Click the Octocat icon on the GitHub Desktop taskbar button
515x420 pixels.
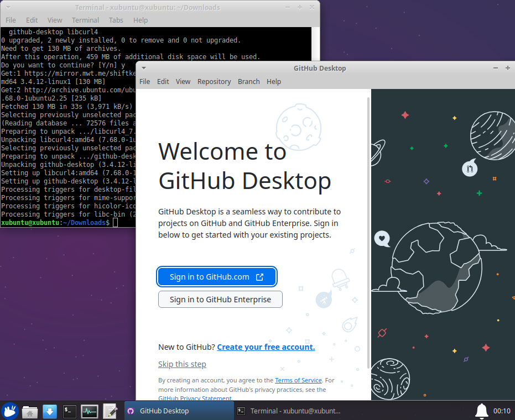[131, 411]
